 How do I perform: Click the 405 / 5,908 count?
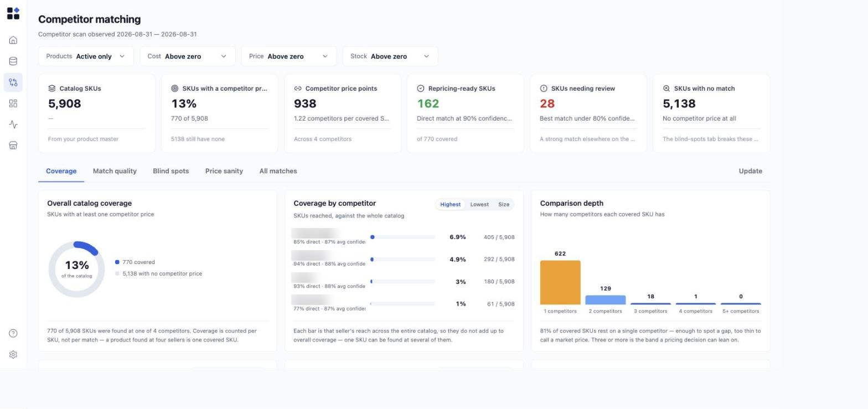(499, 237)
